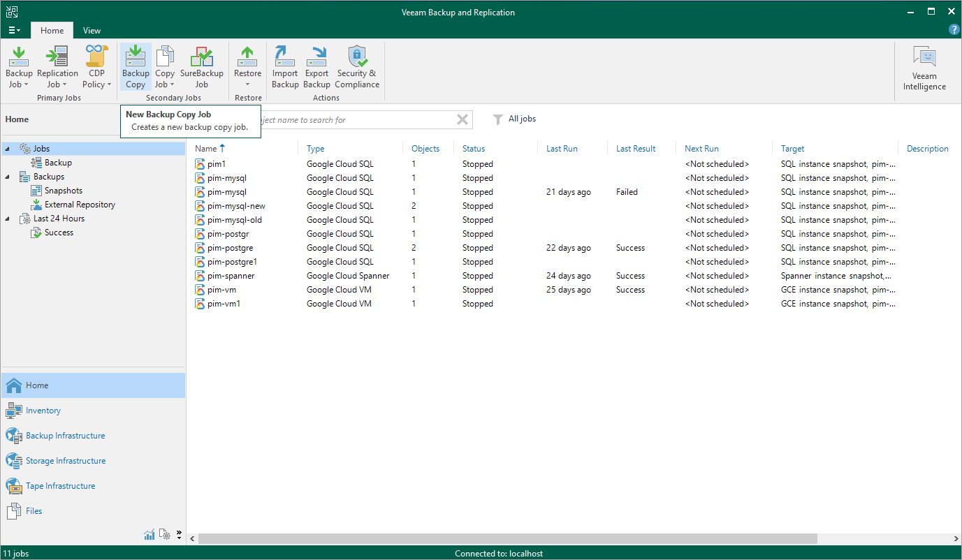The width and height of the screenshot is (962, 560).
Task: Clear the search box with X
Action: coord(462,119)
